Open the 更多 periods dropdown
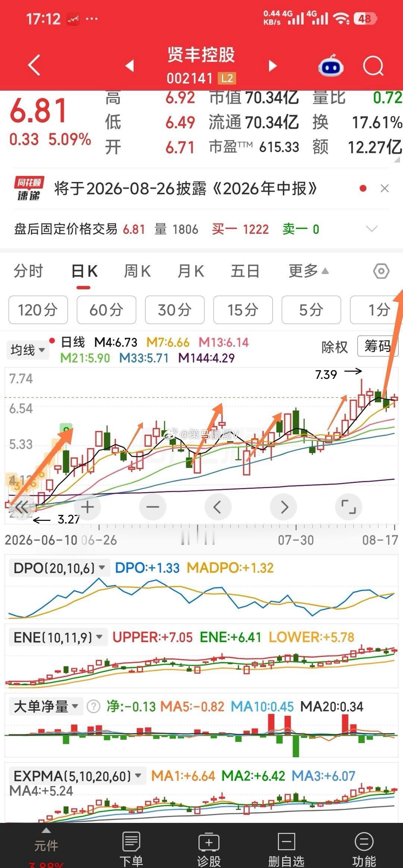403x868 pixels. tap(309, 271)
